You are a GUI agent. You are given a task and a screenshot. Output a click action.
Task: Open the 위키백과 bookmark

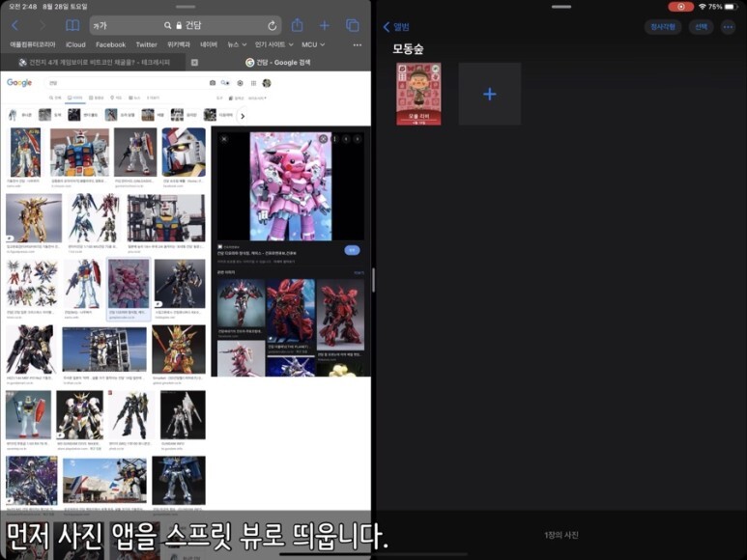(179, 44)
